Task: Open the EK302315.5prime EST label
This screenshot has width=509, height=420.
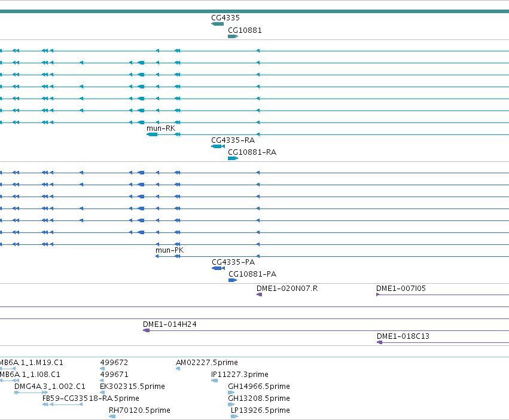Action: tap(132, 387)
